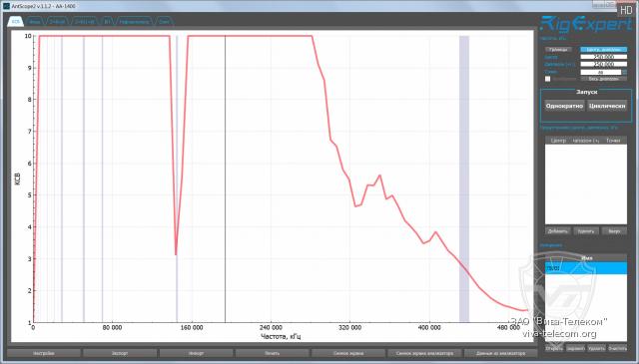Click the Точки column header in presets
This screenshot has height=364, width=639.
[613, 141]
